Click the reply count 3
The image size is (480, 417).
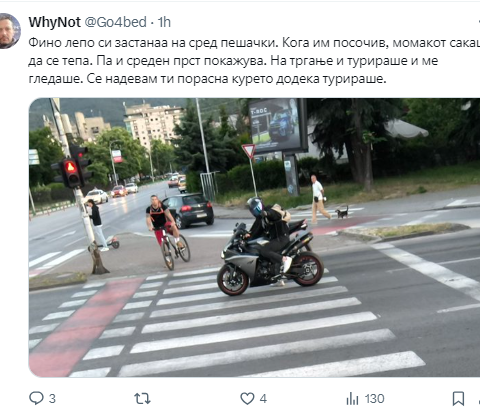52,398
